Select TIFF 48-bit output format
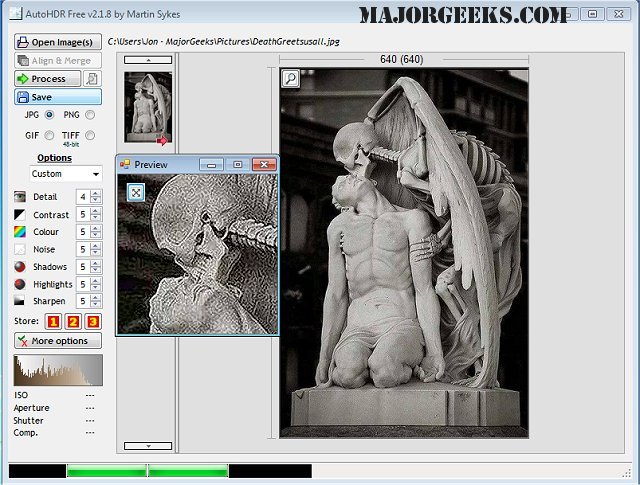Viewport: 640px width, 485px height. tap(90, 135)
